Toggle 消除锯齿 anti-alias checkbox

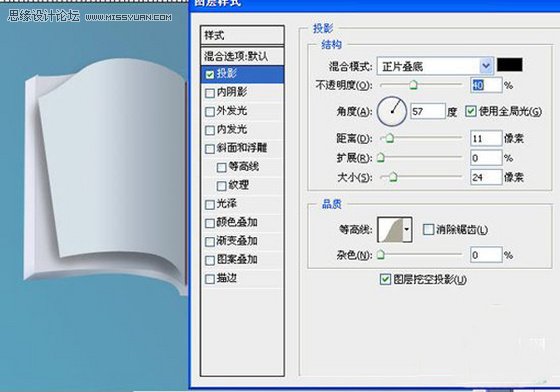[428, 229]
